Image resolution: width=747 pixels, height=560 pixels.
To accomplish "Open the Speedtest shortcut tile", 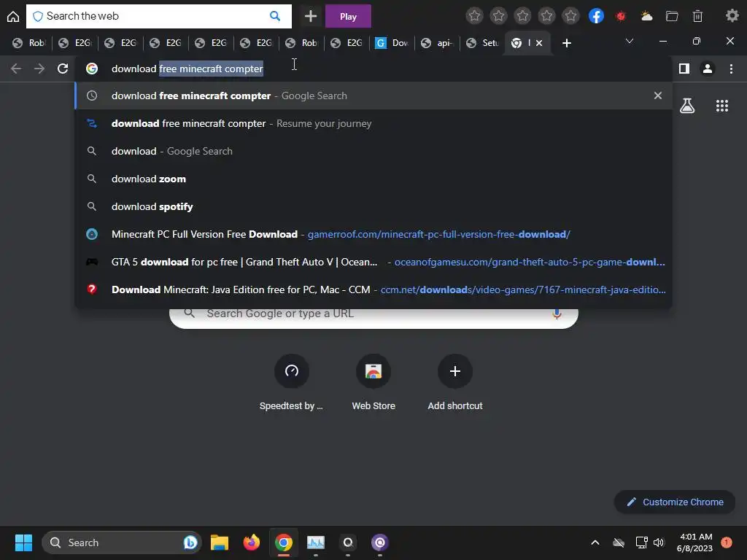I will (x=291, y=383).
